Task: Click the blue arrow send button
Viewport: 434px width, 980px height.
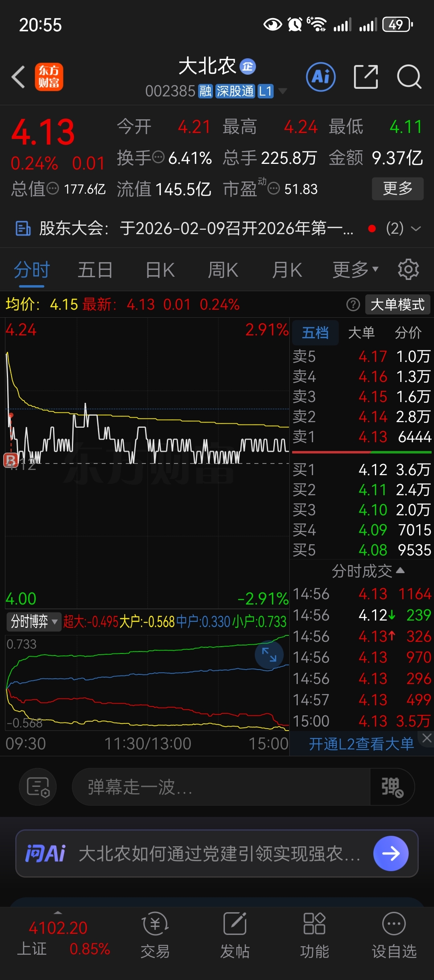Action: tap(391, 853)
